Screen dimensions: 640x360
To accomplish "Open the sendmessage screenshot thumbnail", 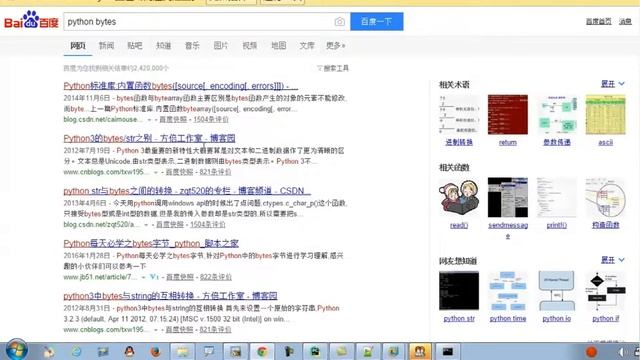I will click(x=508, y=197).
